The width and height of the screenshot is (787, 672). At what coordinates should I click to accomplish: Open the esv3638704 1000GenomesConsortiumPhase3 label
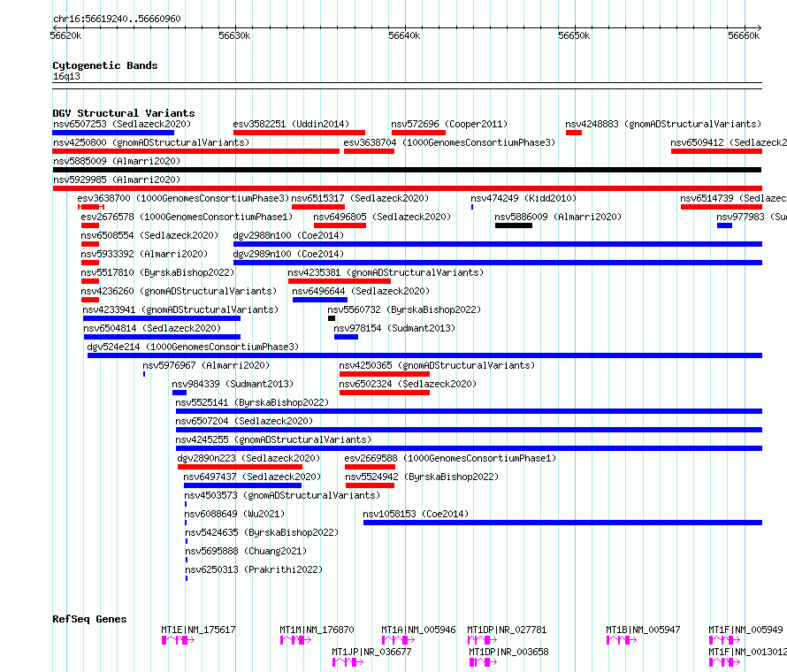tap(449, 142)
